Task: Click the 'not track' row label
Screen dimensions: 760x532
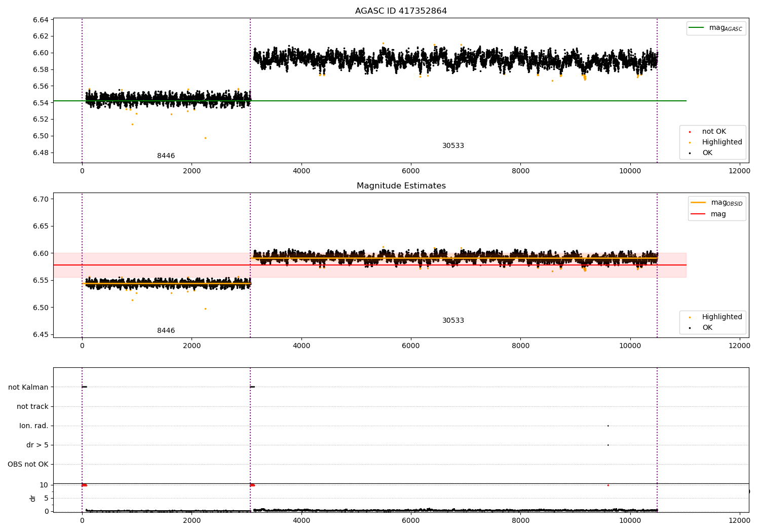Action: point(32,406)
